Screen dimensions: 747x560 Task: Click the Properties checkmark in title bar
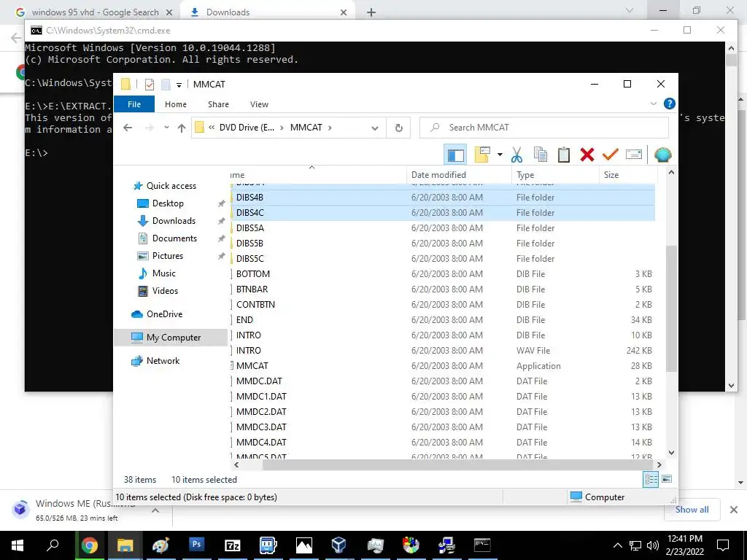click(x=149, y=85)
